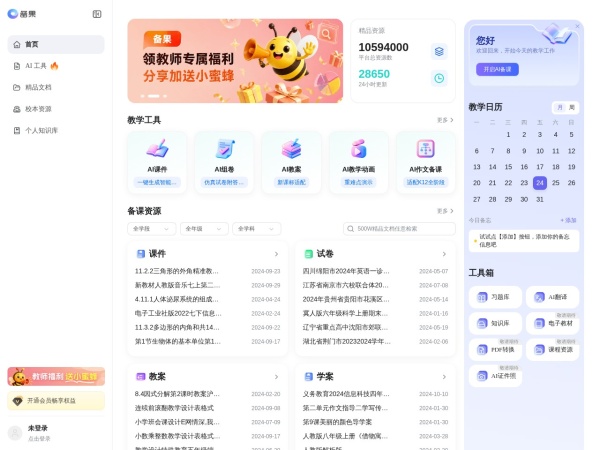The image size is (600, 450).
Task: Click the 开启AI备课 button
Action: click(497, 69)
